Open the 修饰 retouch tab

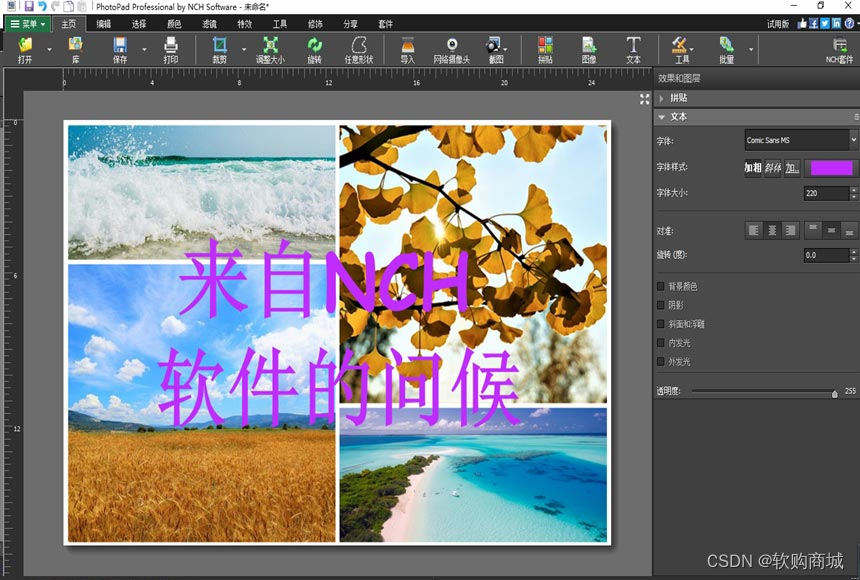315,24
